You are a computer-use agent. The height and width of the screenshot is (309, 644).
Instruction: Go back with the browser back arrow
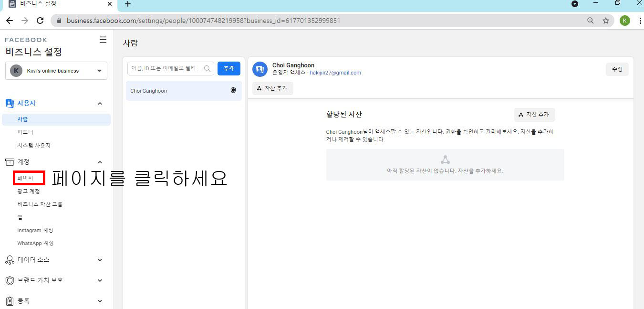[x=10, y=21]
